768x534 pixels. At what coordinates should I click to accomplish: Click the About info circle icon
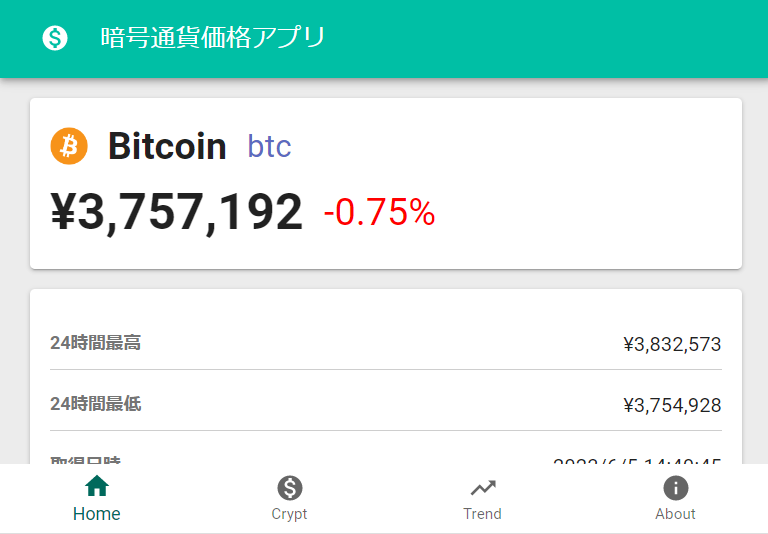675,487
